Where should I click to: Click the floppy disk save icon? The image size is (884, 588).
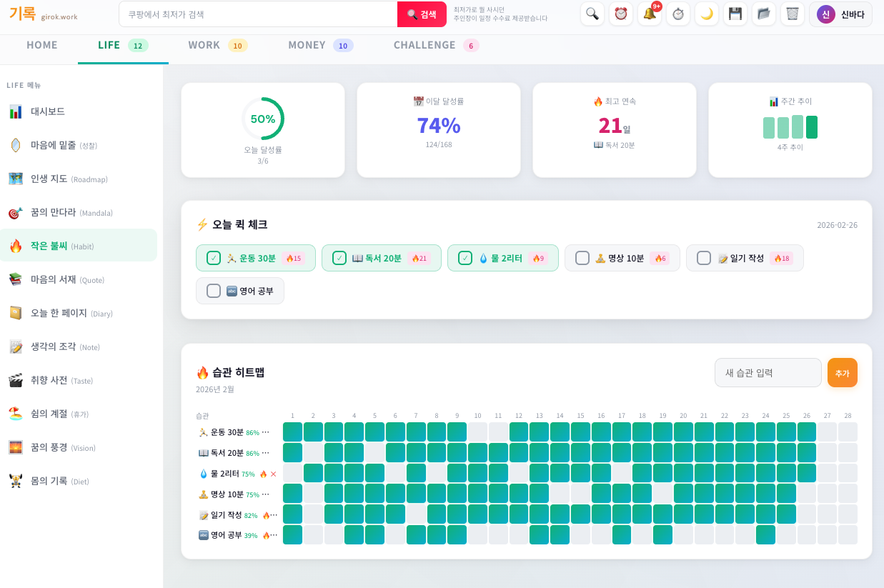(x=735, y=14)
